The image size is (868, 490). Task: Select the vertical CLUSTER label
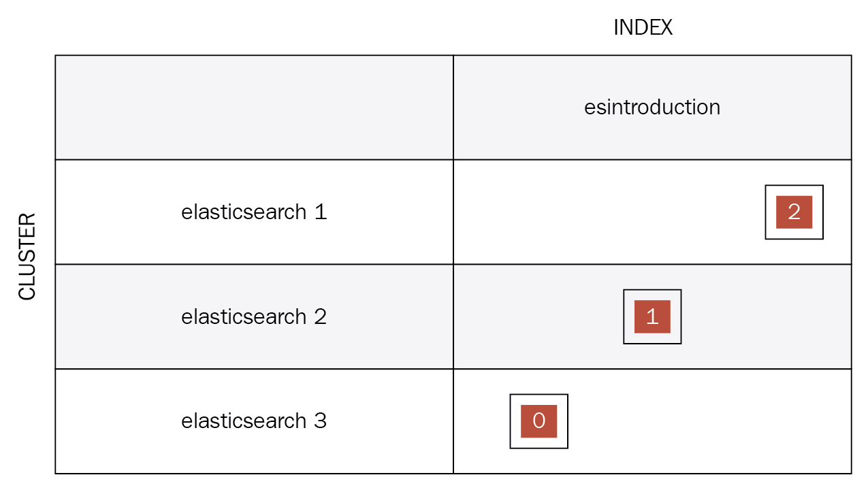click(27, 257)
